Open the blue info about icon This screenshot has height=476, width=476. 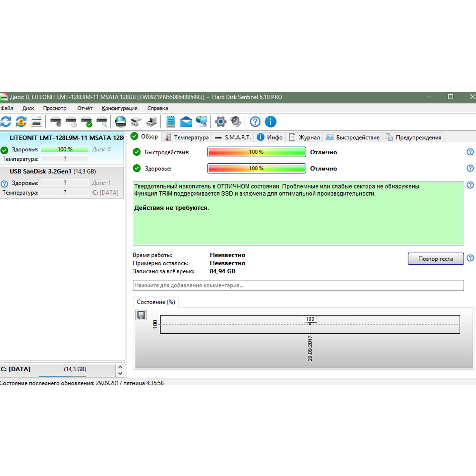tap(270, 121)
